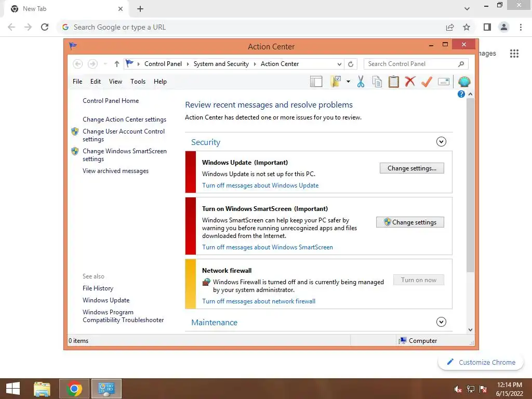
Task: Click Change settings for Windows SmartScreen
Action: tap(410, 222)
